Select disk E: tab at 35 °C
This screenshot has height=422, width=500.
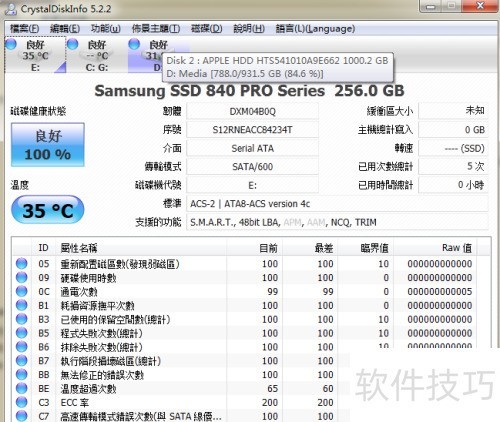pyautogui.click(x=35, y=55)
